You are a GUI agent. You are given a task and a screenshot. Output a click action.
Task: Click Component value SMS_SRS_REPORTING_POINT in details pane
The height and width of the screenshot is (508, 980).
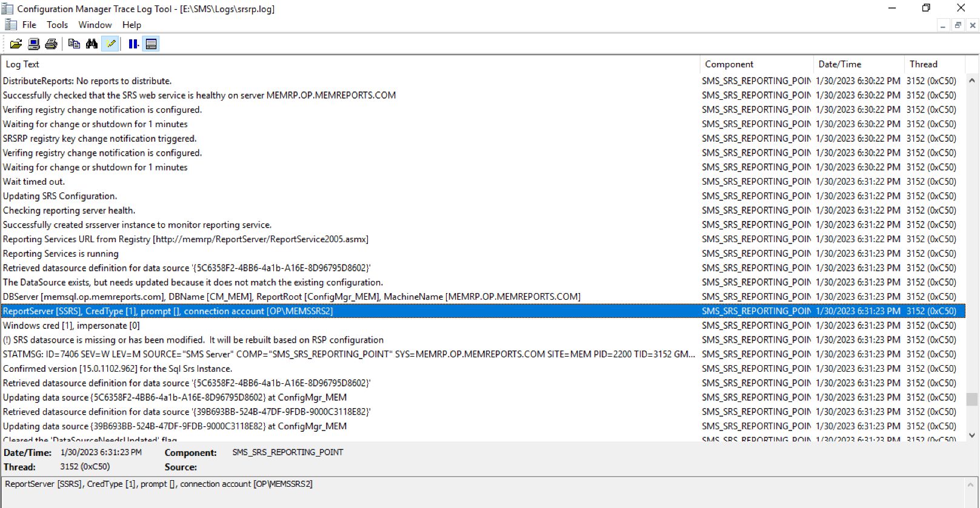coord(287,452)
